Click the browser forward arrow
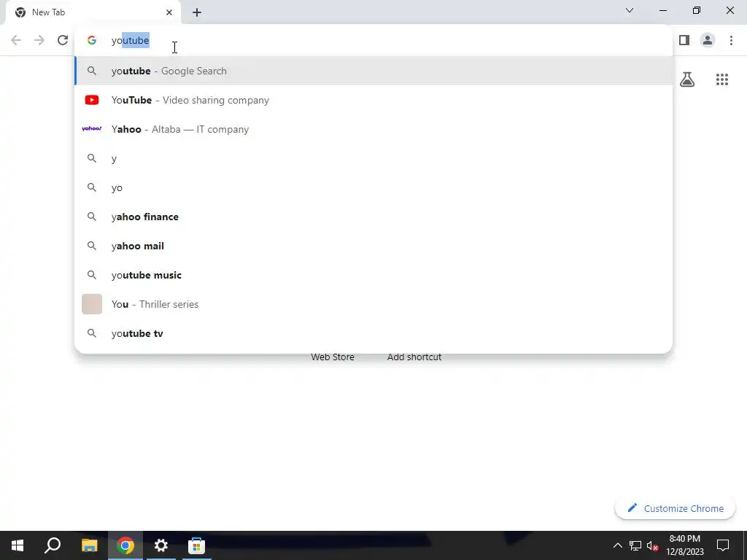 pyautogui.click(x=39, y=40)
